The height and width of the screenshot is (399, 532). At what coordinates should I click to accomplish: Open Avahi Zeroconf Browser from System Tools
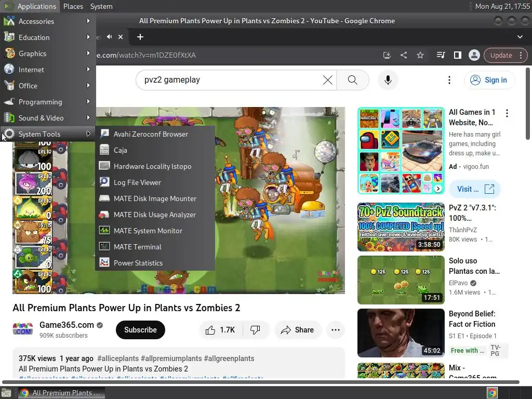[x=155, y=134]
